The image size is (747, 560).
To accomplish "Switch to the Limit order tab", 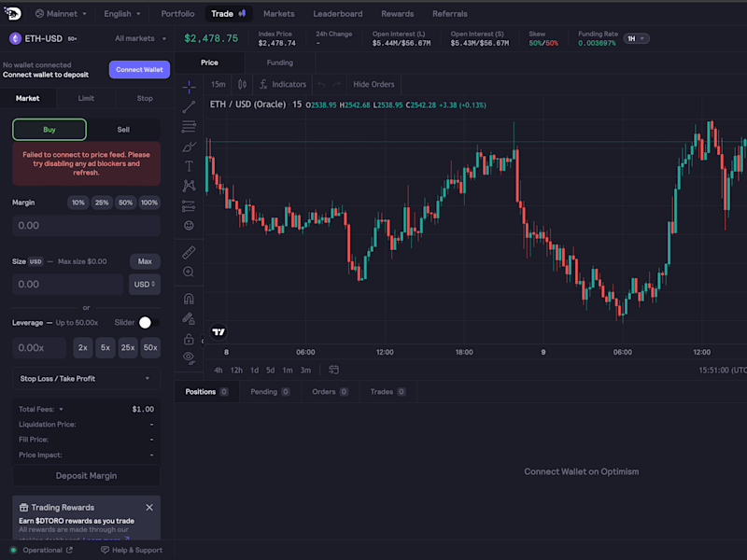I will (86, 99).
